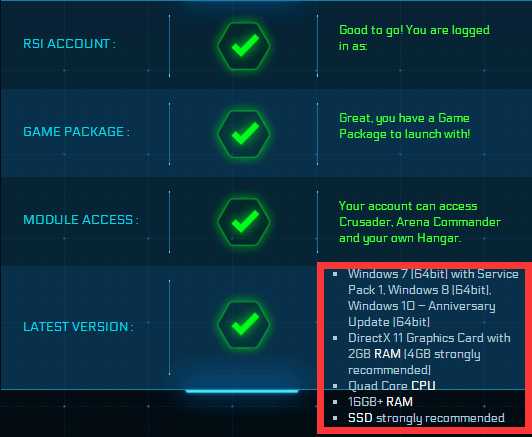Click the Module Access green checkmark hexagon
This screenshot has height=437, width=532.
click(244, 222)
